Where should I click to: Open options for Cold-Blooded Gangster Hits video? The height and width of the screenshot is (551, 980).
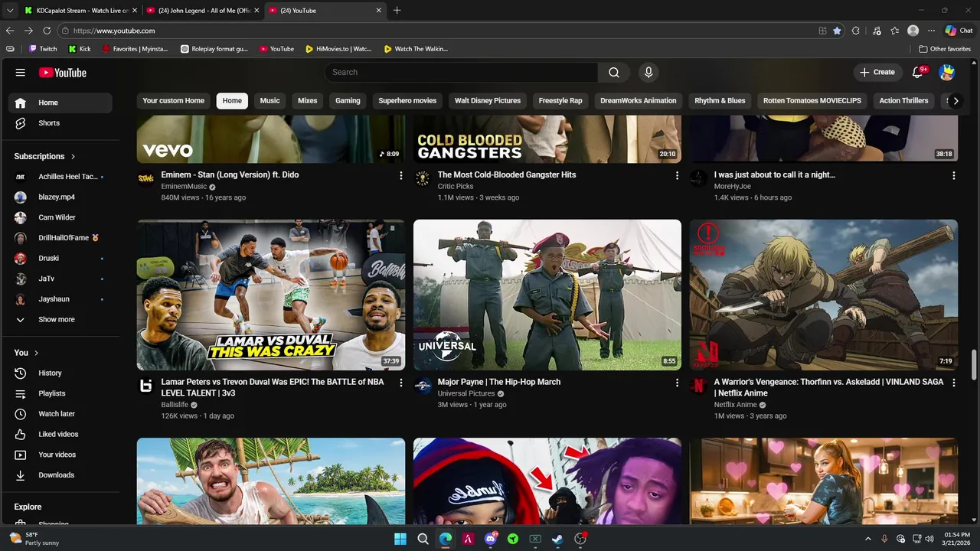(677, 175)
